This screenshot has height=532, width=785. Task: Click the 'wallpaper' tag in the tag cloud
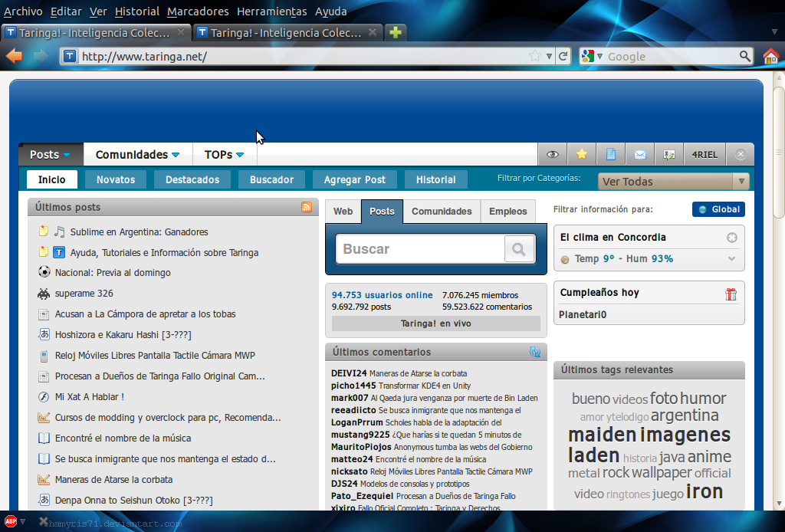click(x=662, y=472)
